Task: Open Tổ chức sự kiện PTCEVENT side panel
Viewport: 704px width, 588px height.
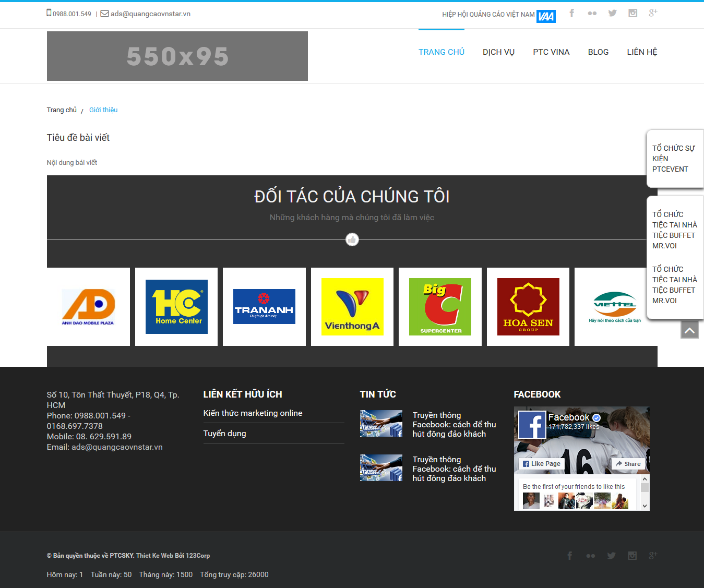Action: (674, 159)
